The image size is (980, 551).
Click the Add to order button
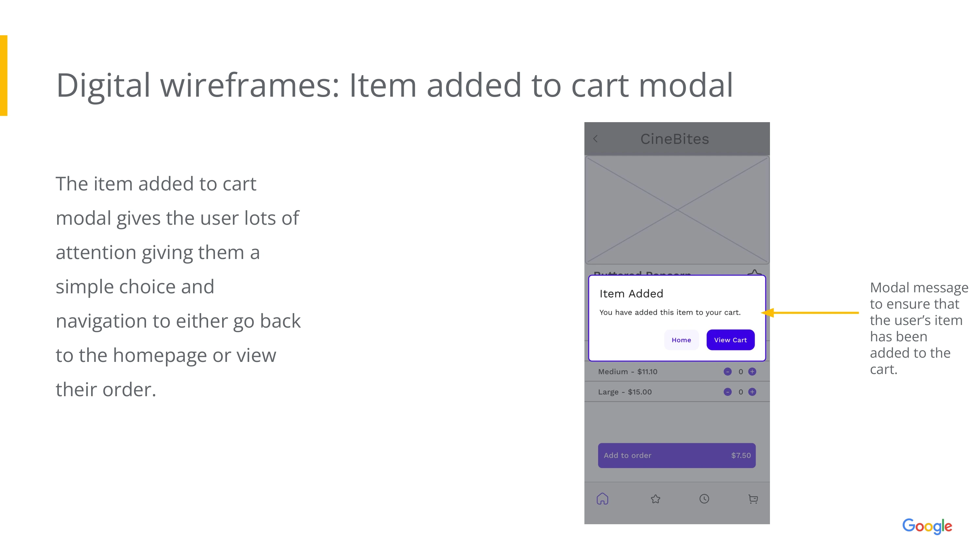click(677, 455)
